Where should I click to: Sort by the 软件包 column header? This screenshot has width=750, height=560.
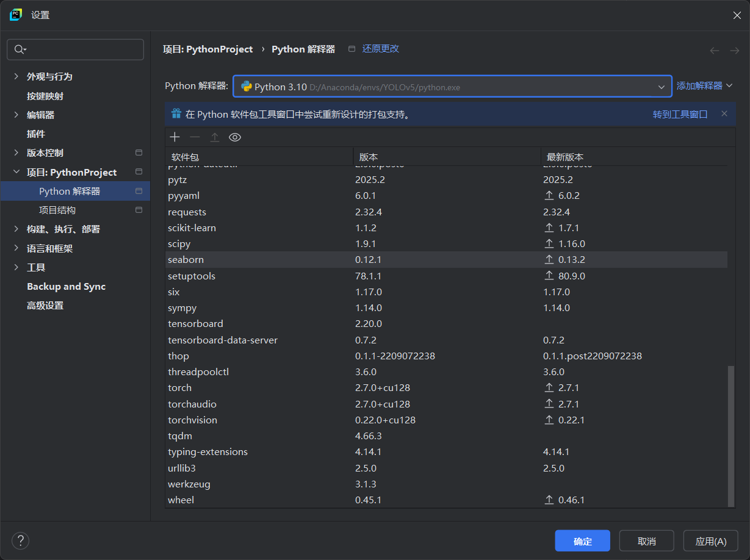(259, 157)
